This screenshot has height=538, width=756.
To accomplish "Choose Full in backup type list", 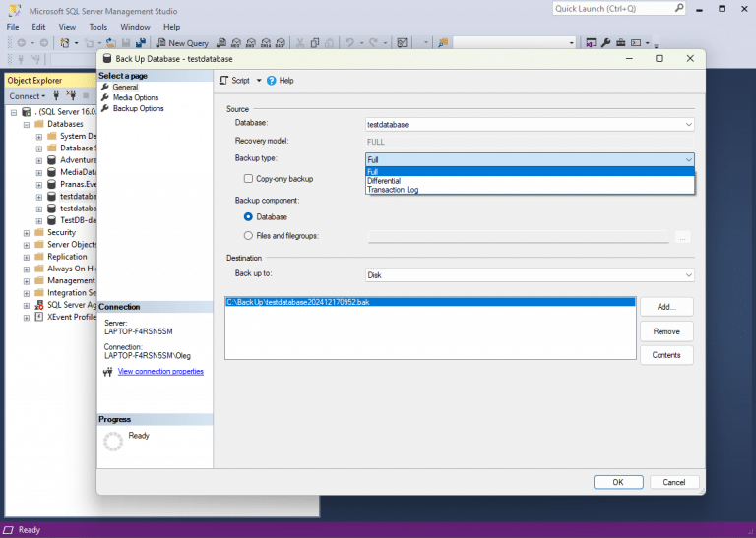I will click(530, 172).
